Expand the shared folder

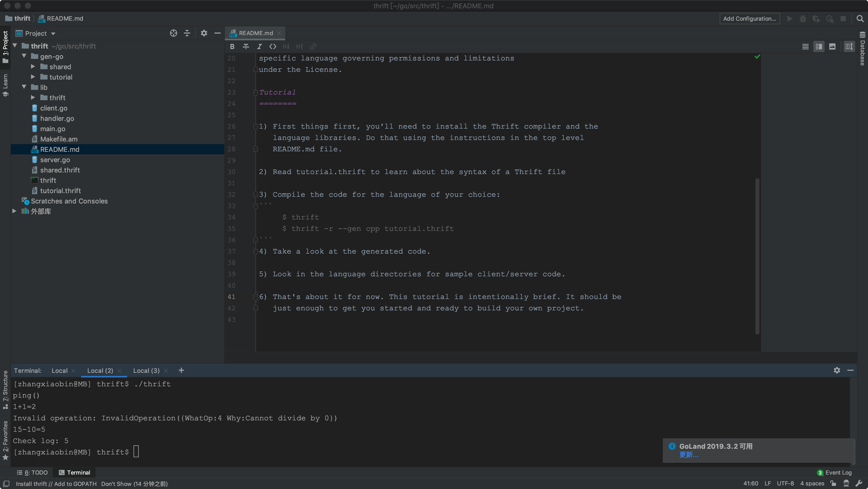pyautogui.click(x=33, y=66)
